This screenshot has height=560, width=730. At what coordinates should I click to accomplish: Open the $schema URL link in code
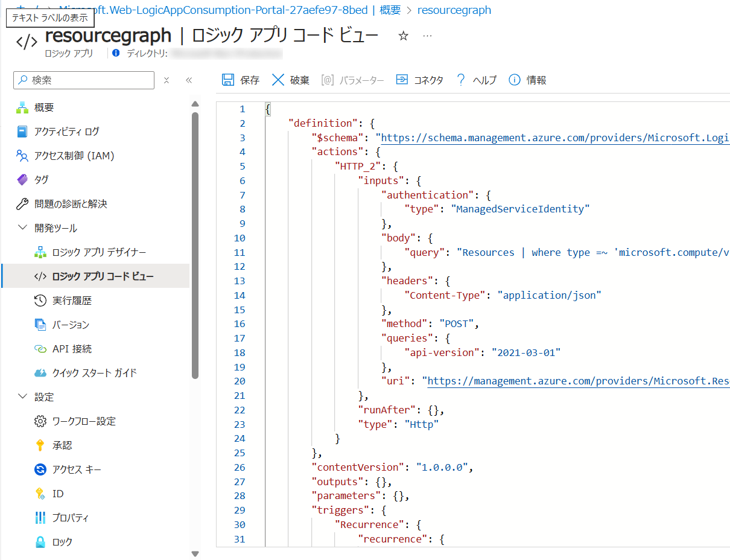[x=556, y=138]
